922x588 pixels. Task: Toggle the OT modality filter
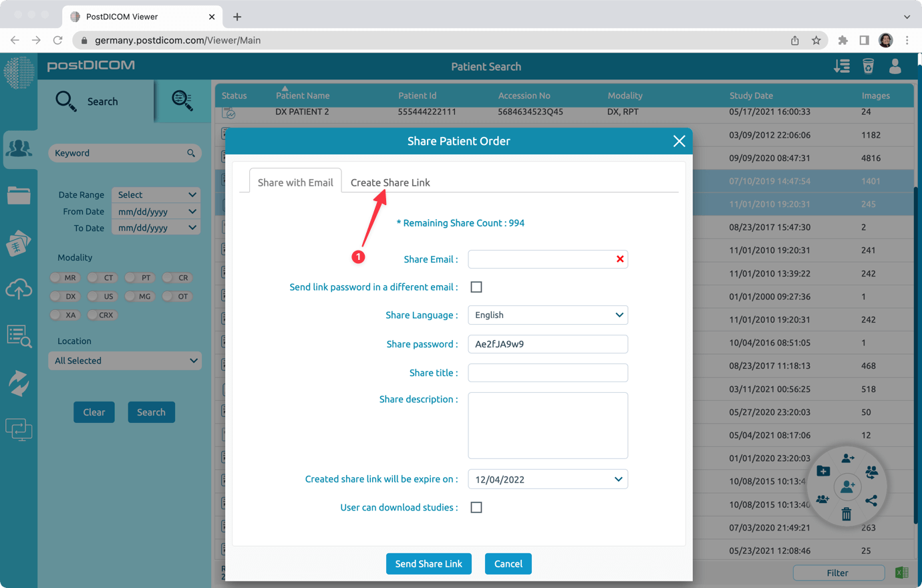176,296
